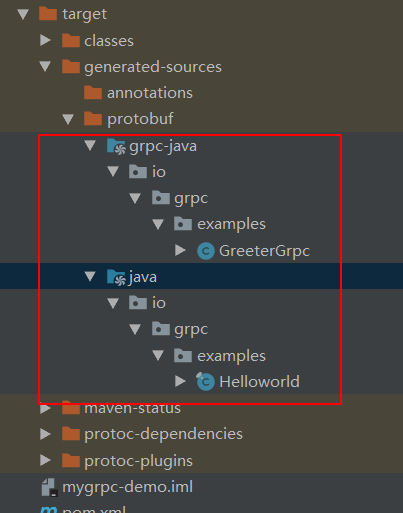This screenshot has width=403, height=513.
Task: Select the target folder label
Action: pos(85,15)
